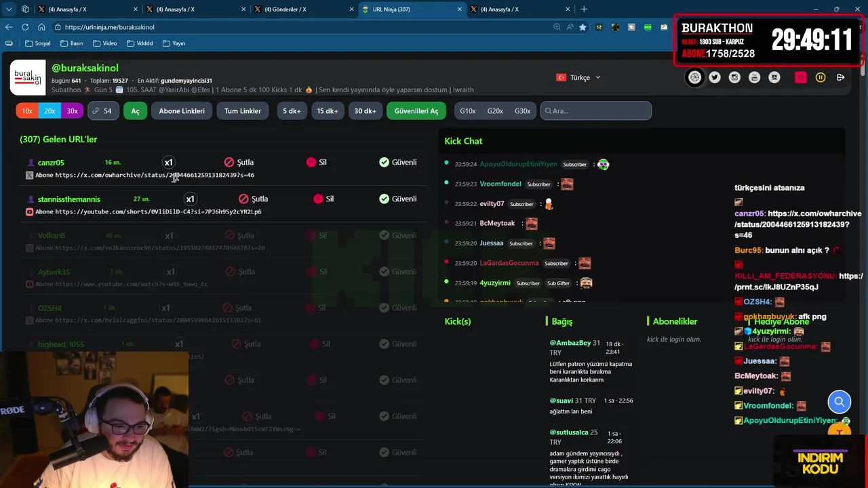
Task: Add page to favorites with star icon
Action: (x=583, y=27)
